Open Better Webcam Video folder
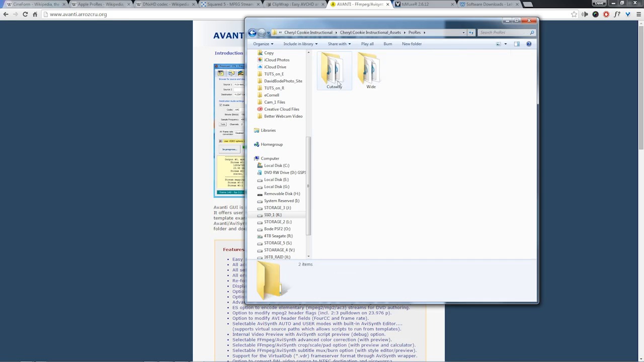Image resolution: width=644 pixels, height=362 pixels. [283, 116]
